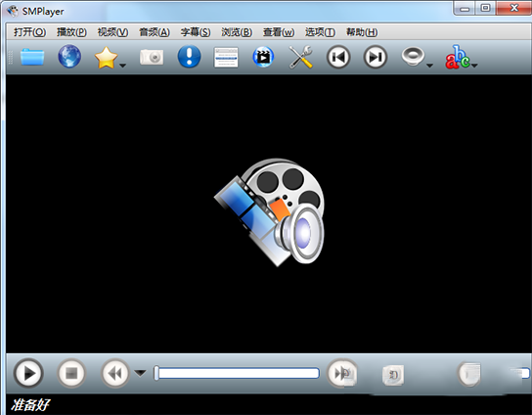Open the 打开(O) menu

pos(30,32)
